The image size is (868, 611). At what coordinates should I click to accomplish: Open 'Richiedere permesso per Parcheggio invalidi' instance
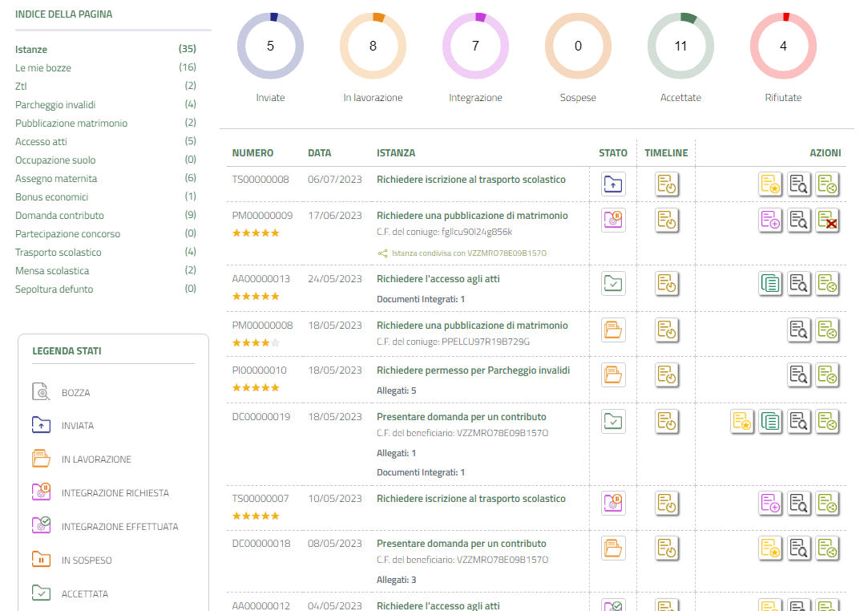click(x=473, y=370)
